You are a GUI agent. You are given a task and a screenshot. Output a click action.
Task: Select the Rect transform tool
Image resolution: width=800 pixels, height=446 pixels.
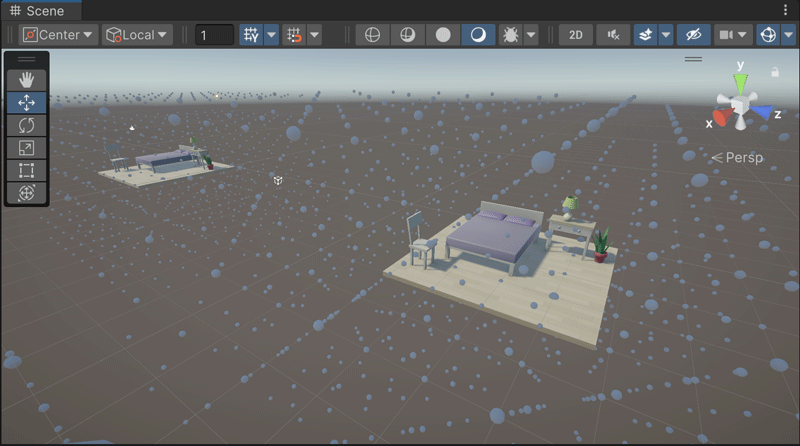pos(26,170)
